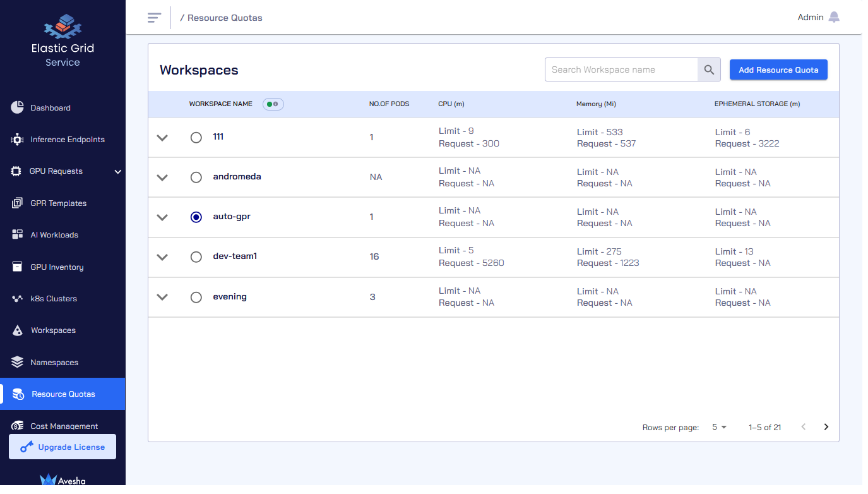
Task: Click the k8s Clusters icon
Action: tap(17, 299)
